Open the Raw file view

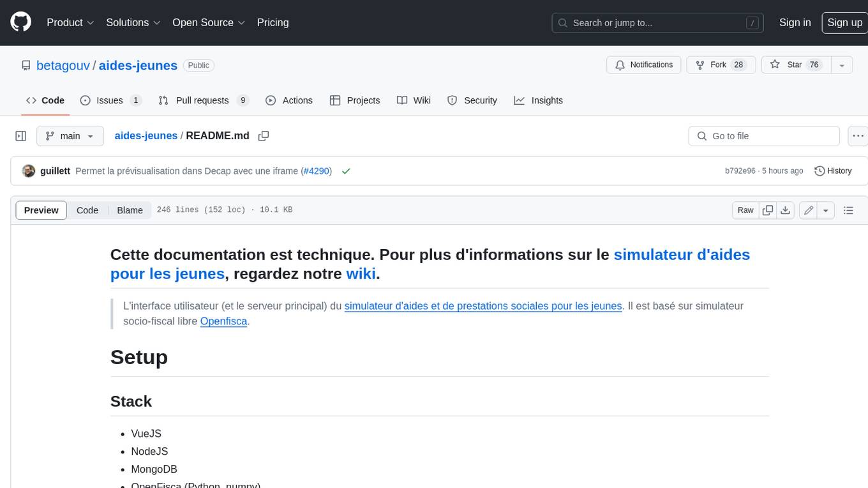tap(745, 210)
